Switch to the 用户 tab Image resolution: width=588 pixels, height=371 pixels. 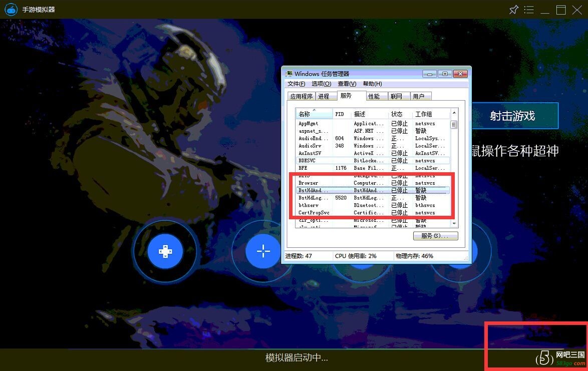pos(421,96)
